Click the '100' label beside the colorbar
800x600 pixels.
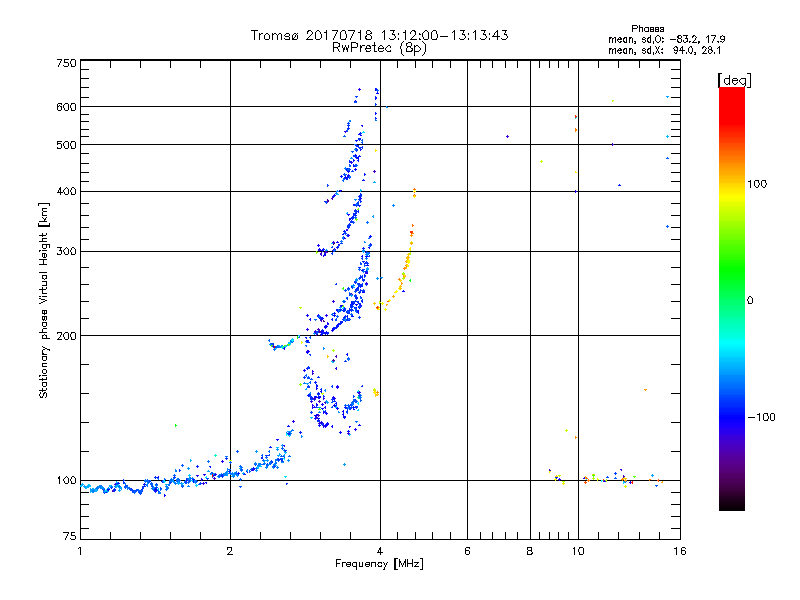[757, 184]
